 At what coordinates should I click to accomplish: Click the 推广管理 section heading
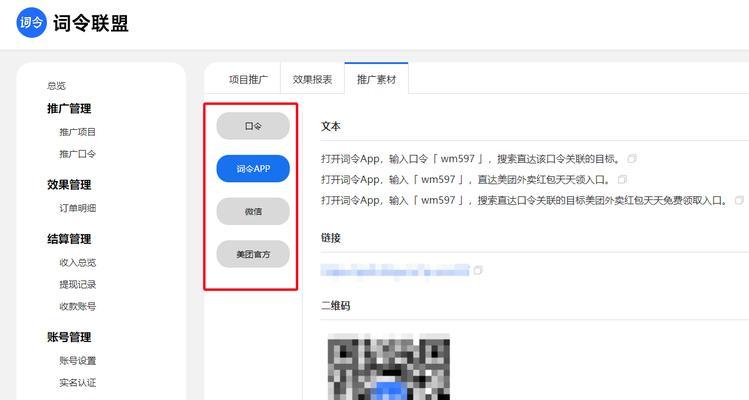click(69, 108)
